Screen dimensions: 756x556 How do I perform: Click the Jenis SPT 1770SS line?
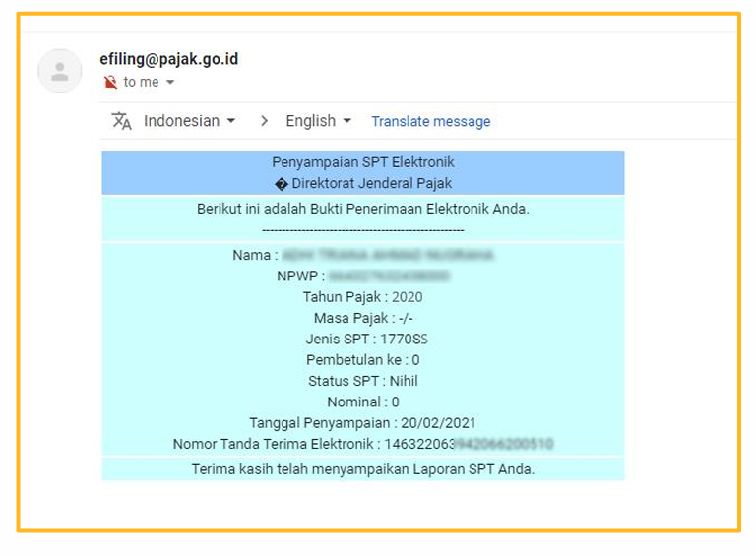pyautogui.click(x=363, y=340)
